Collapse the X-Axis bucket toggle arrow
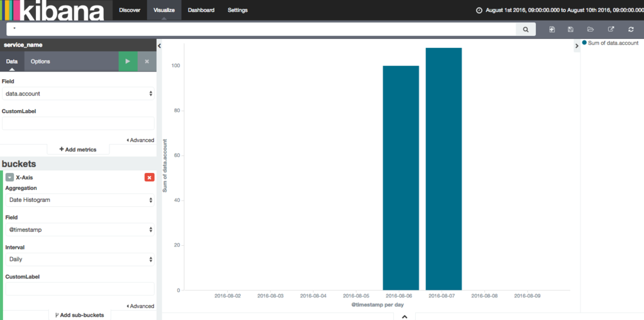The height and width of the screenshot is (320, 644). (9, 177)
